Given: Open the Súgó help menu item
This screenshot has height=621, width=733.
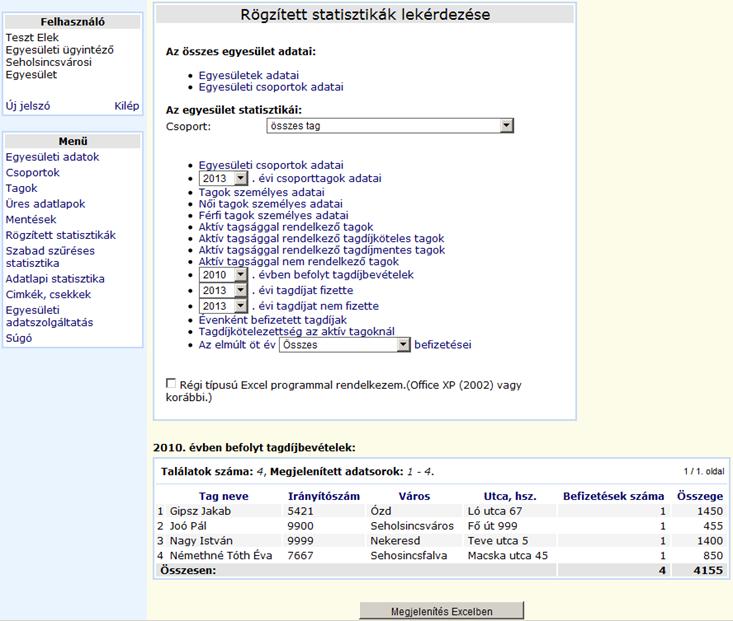Looking at the screenshot, I should point(19,338).
